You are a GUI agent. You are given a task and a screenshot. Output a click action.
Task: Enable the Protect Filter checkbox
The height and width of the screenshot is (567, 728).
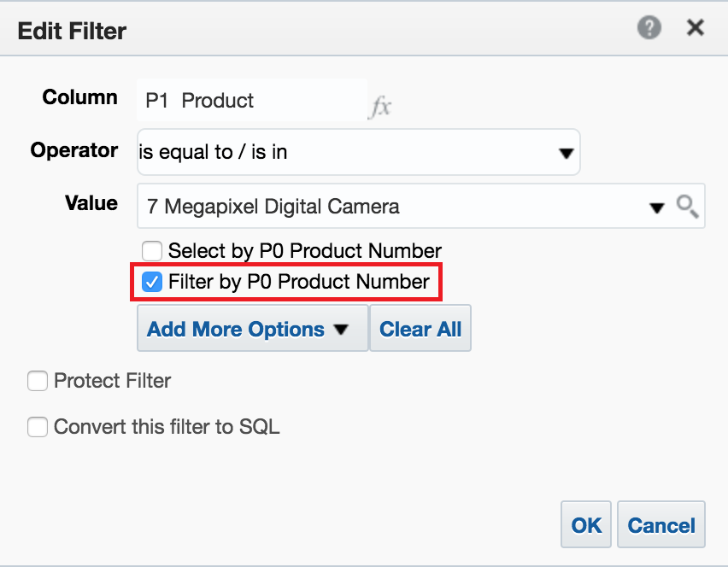click(x=38, y=381)
